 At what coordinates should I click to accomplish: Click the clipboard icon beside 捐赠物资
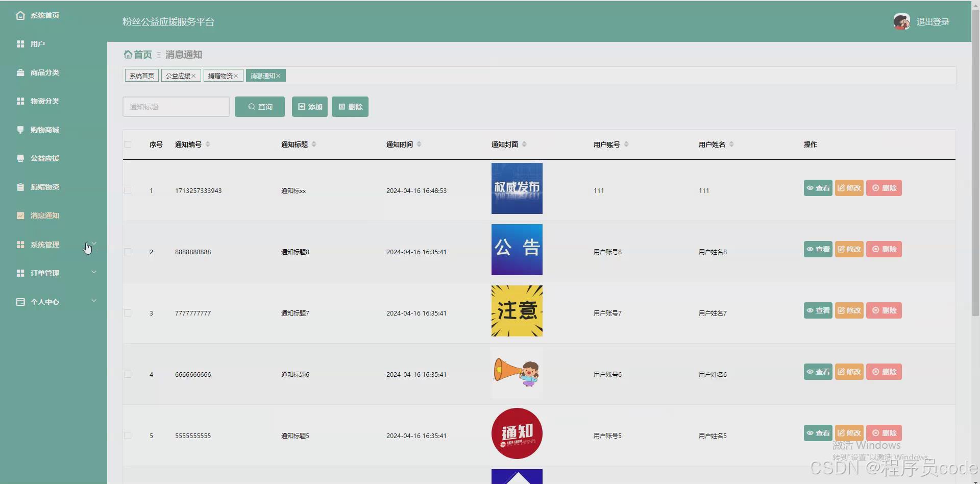(x=20, y=187)
